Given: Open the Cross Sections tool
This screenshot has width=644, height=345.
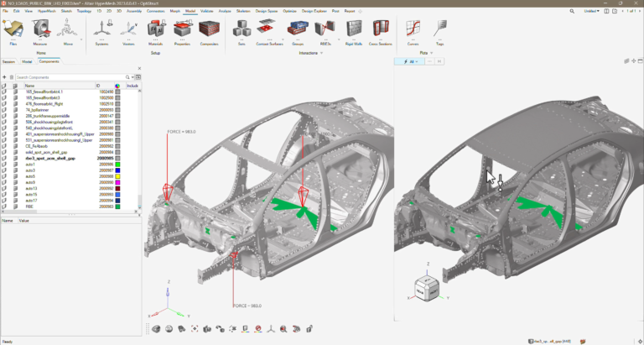Looking at the screenshot, I should pyautogui.click(x=381, y=29).
